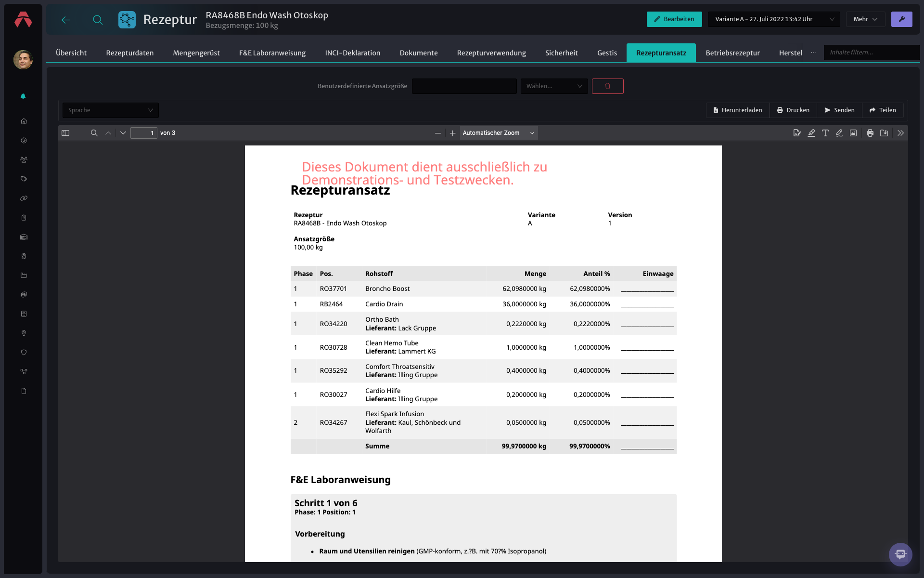Click the Senden button
The height and width of the screenshot is (578, 924).
click(839, 110)
